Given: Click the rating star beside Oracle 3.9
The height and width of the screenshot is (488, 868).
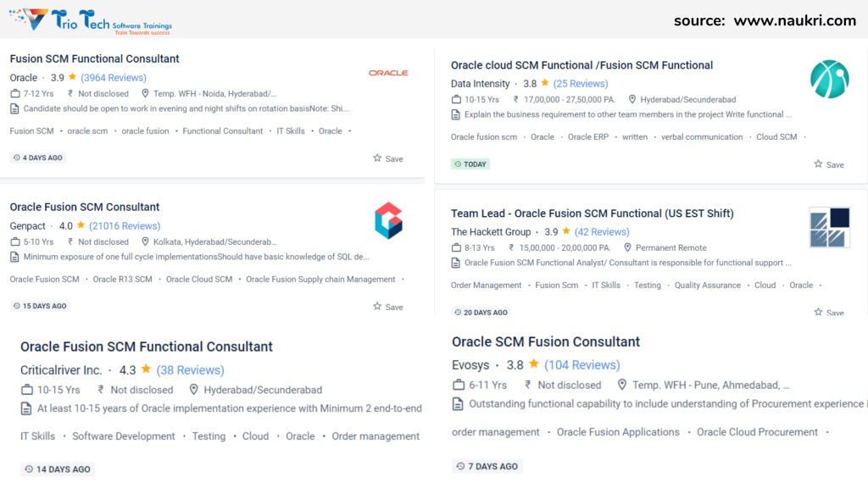Looking at the screenshot, I should pyautogui.click(x=73, y=77).
